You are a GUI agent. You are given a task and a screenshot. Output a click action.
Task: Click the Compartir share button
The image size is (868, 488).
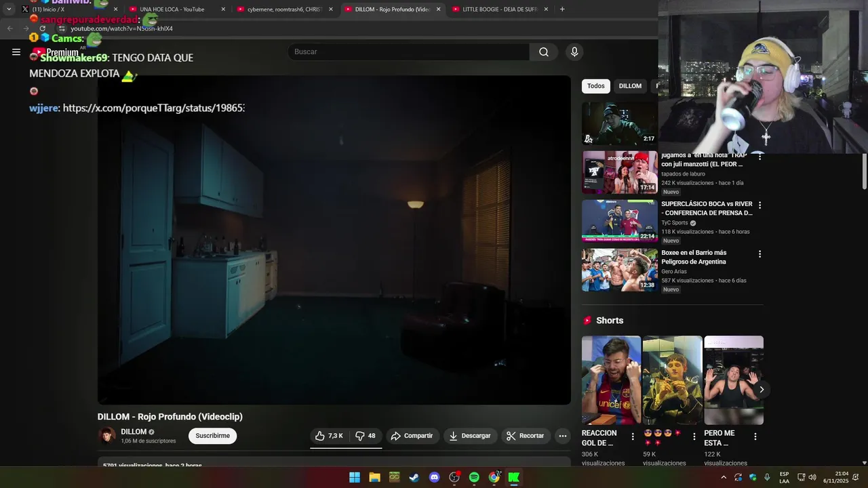412,436
